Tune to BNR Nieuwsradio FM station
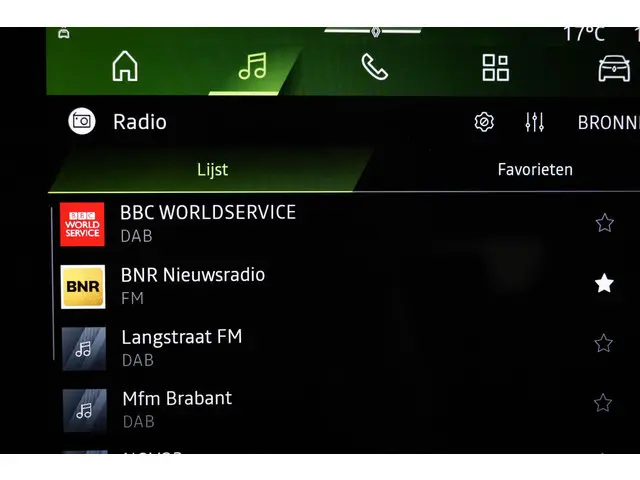 tap(193, 275)
